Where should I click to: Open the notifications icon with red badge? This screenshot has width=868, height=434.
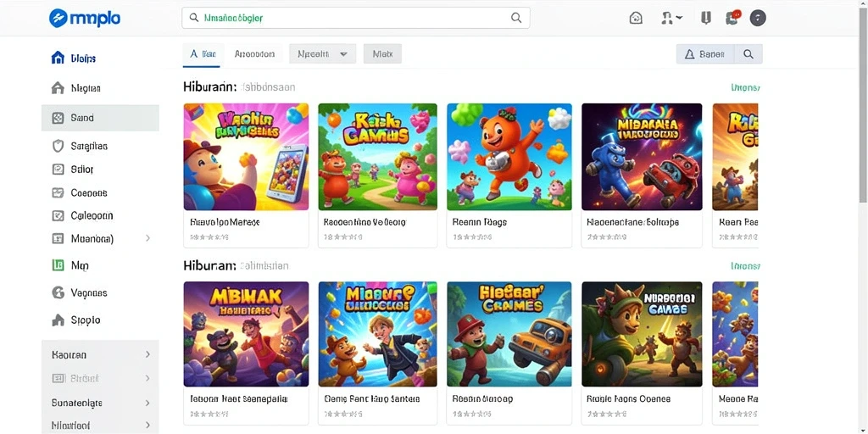click(733, 18)
